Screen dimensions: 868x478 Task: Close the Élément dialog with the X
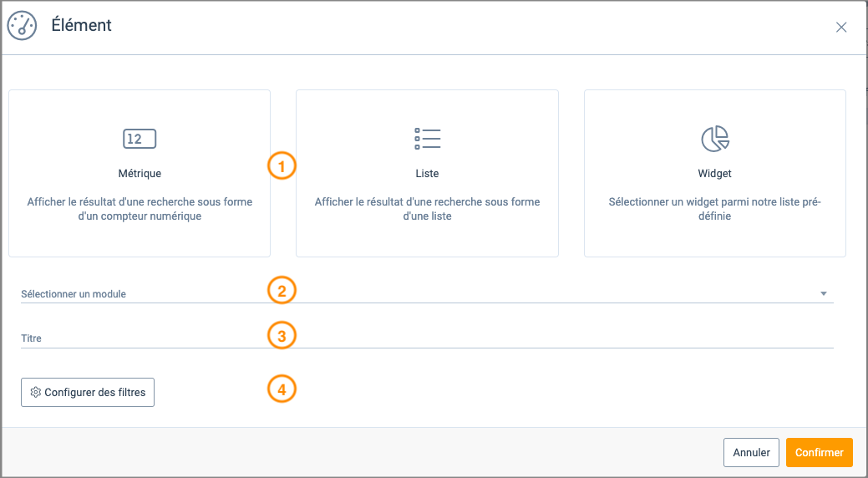click(841, 27)
